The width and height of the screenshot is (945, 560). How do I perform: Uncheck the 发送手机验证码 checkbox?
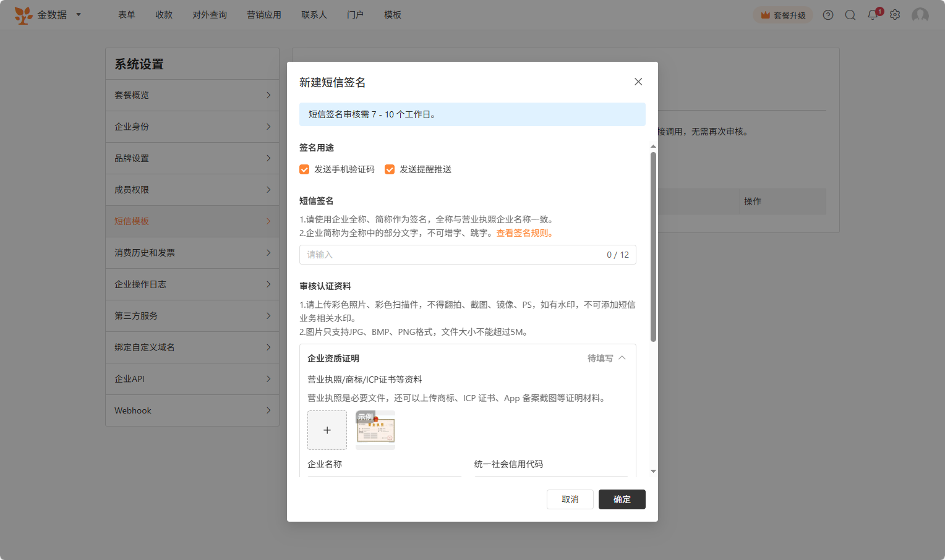coord(304,169)
